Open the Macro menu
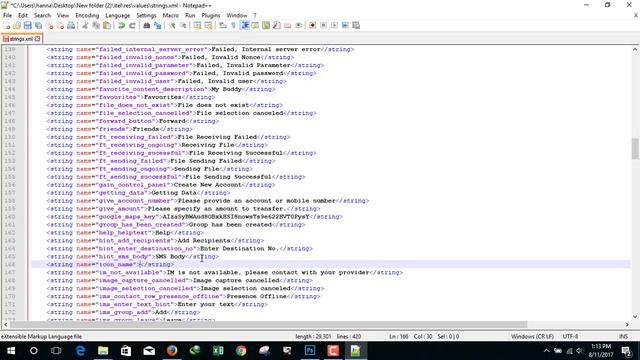 pos(171,15)
